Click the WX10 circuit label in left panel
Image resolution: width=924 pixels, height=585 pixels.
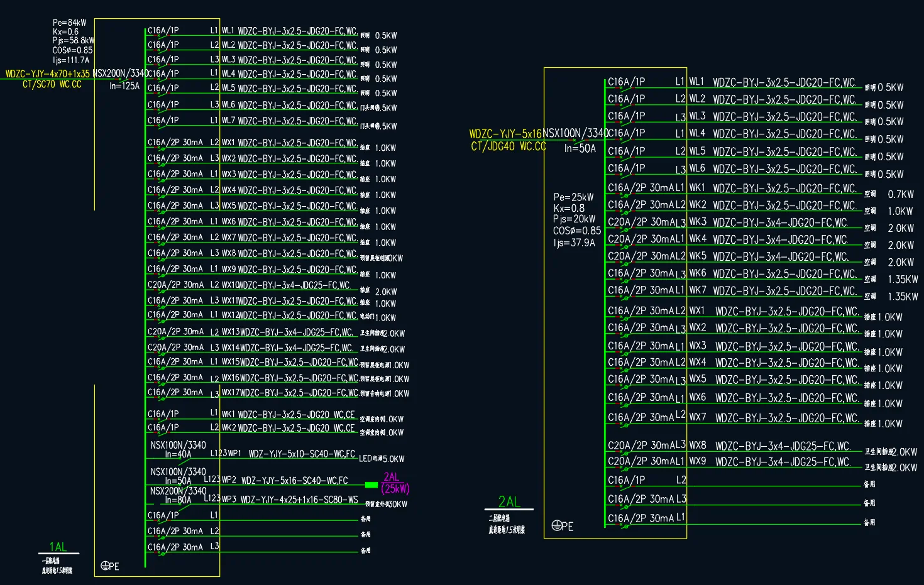click(x=230, y=285)
